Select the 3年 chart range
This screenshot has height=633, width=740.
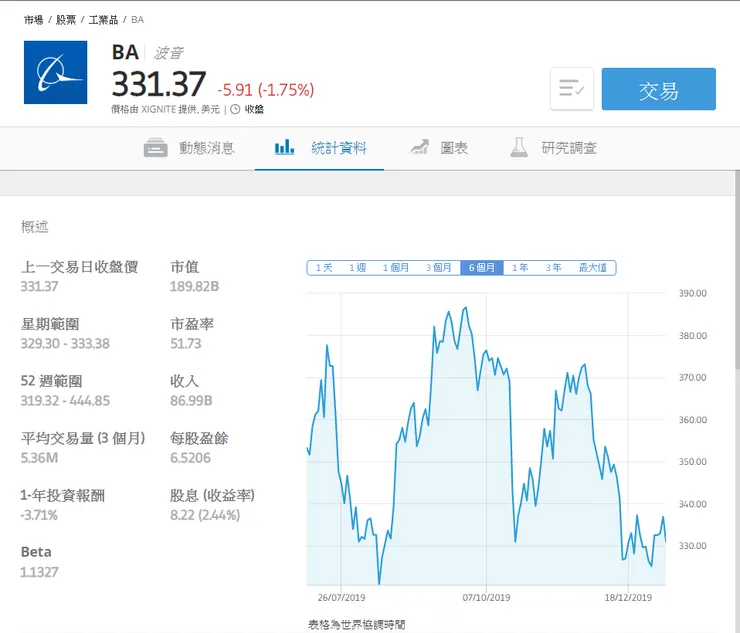(x=554, y=268)
